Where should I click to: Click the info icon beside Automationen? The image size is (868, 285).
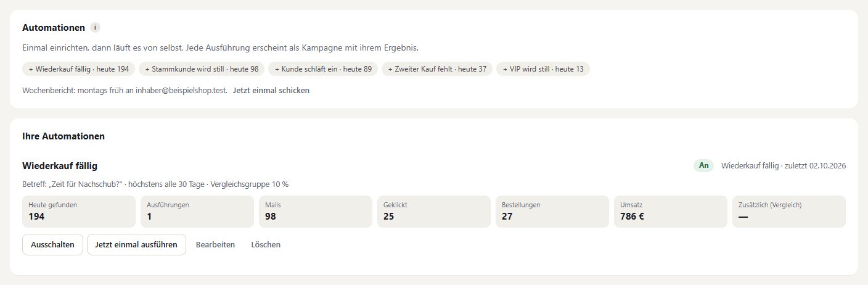point(95,28)
